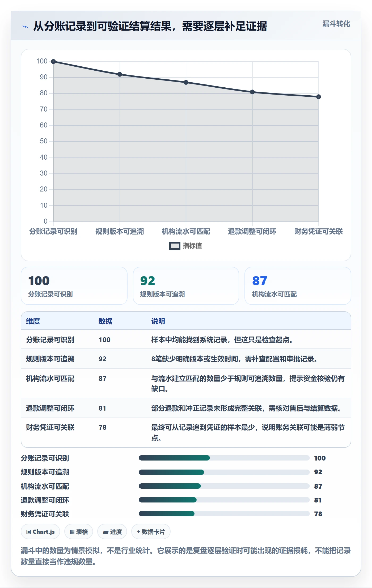Open the data card showing 100
This screenshot has height=588, width=372.
coord(74,286)
